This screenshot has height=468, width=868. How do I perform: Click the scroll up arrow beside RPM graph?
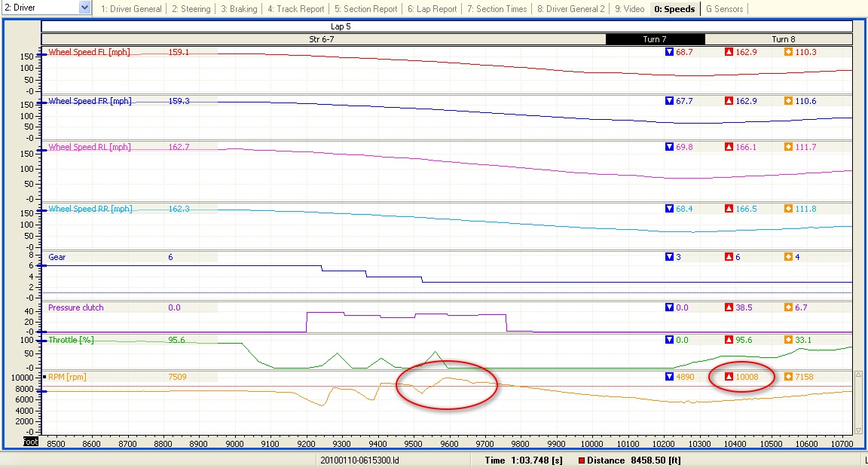[x=858, y=375]
